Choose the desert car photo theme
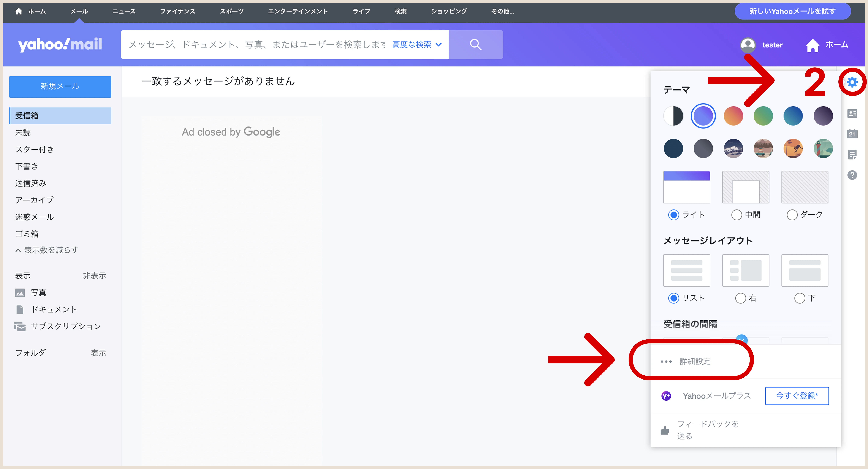Screen dimensions: 868x469 point(763,148)
